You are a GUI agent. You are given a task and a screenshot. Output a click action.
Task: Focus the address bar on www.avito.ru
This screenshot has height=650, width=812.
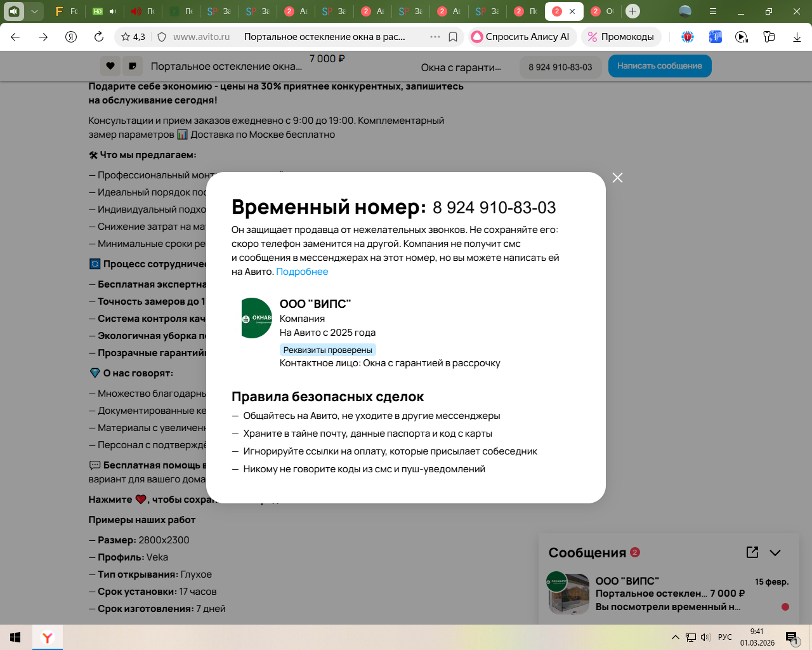coord(202,37)
